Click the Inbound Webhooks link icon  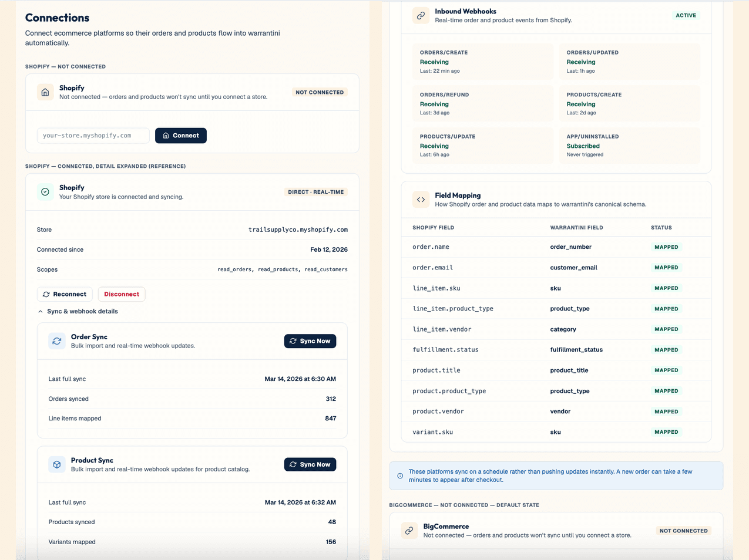point(421,16)
